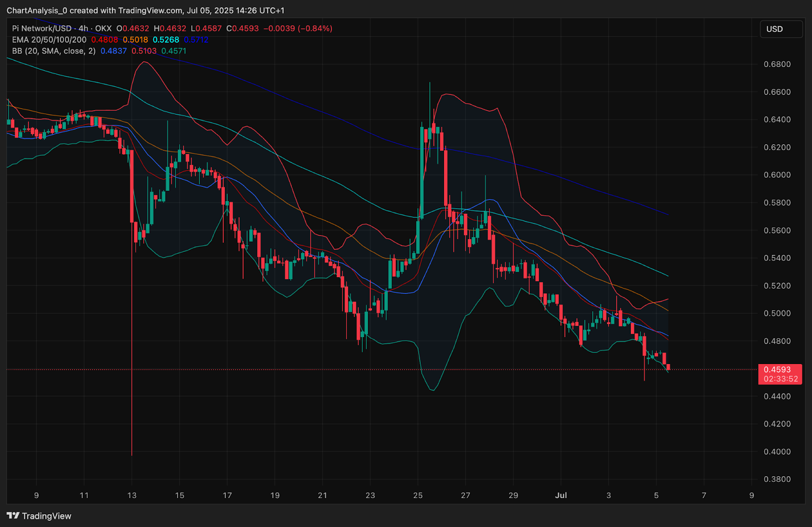Image resolution: width=812 pixels, height=527 pixels.
Task: Click date 27 on the time axis
Action: click(x=466, y=495)
